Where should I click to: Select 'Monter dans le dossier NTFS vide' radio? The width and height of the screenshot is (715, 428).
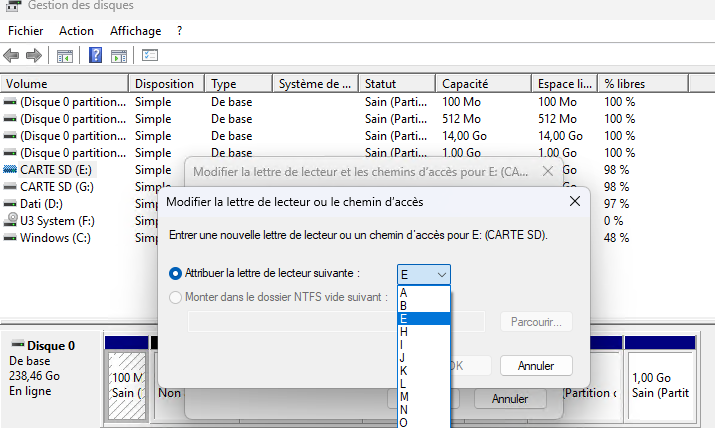point(175,298)
